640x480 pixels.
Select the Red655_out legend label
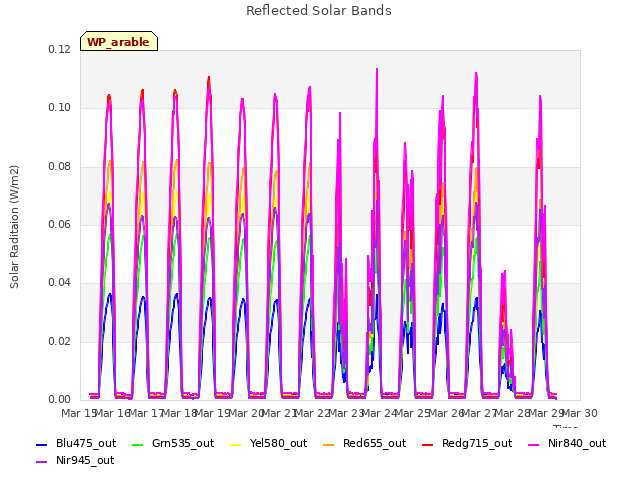pyautogui.click(x=374, y=443)
